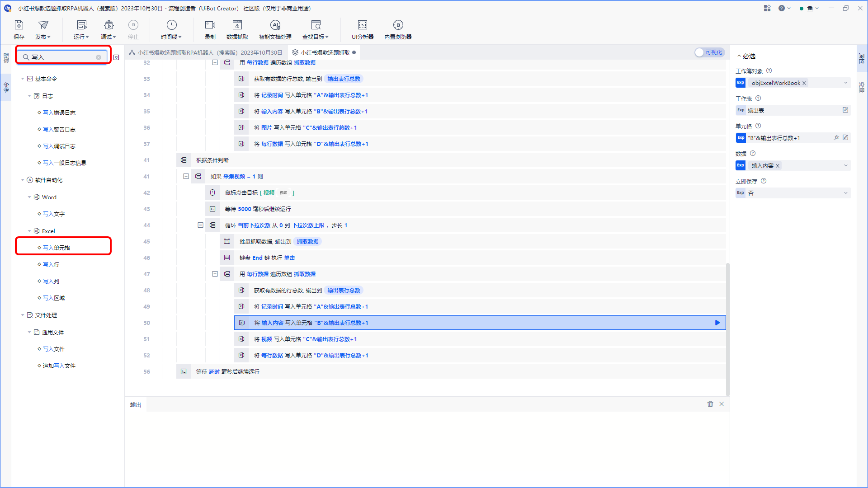Click the edit icon in 工作表 field
The image size is (868, 488).
pos(845,110)
